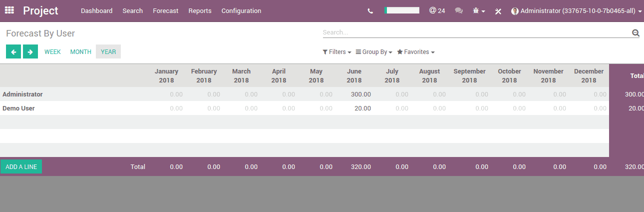Screen dimensions: 644x212
Task: Go to previous period arrow
Action: 13,51
